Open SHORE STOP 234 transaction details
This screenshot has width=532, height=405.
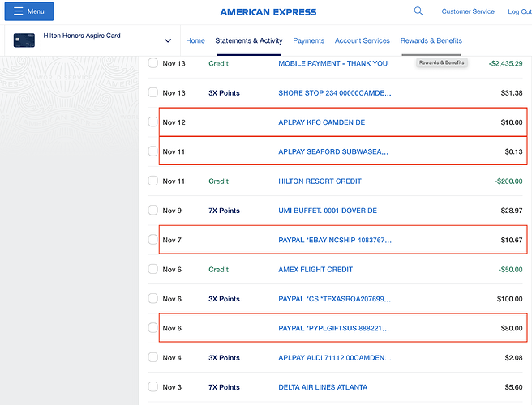tap(335, 93)
